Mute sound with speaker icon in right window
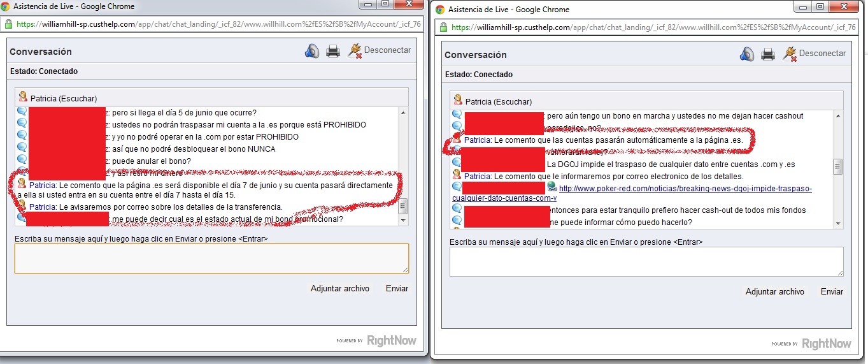Image resolution: width=868 pixels, height=364 pixels. (746, 55)
